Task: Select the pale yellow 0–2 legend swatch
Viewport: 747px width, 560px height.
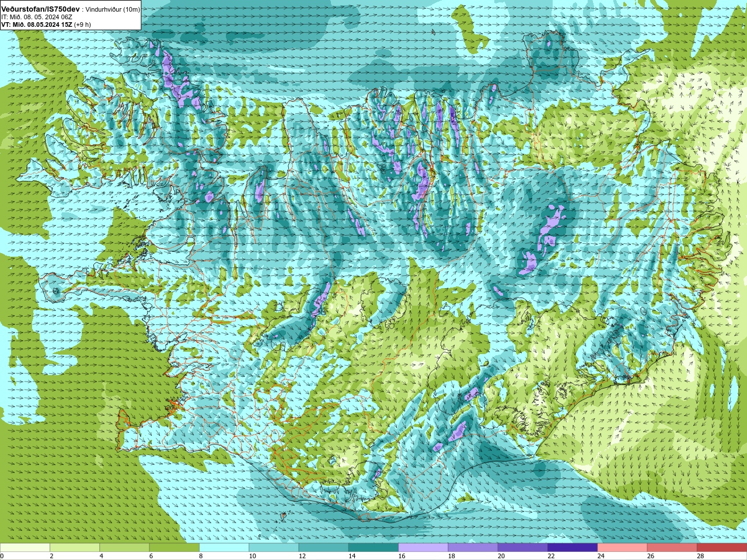Action: [25, 547]
